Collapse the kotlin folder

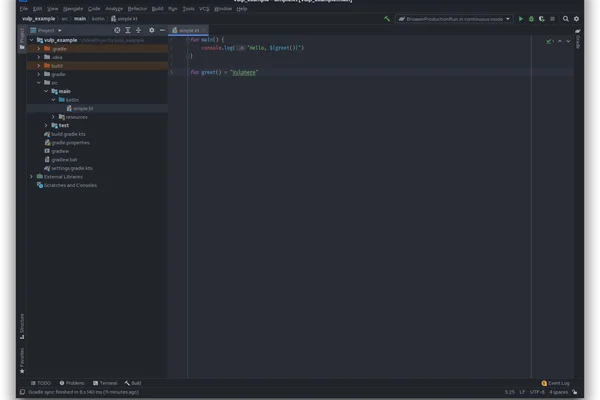[x=54, y=100]
